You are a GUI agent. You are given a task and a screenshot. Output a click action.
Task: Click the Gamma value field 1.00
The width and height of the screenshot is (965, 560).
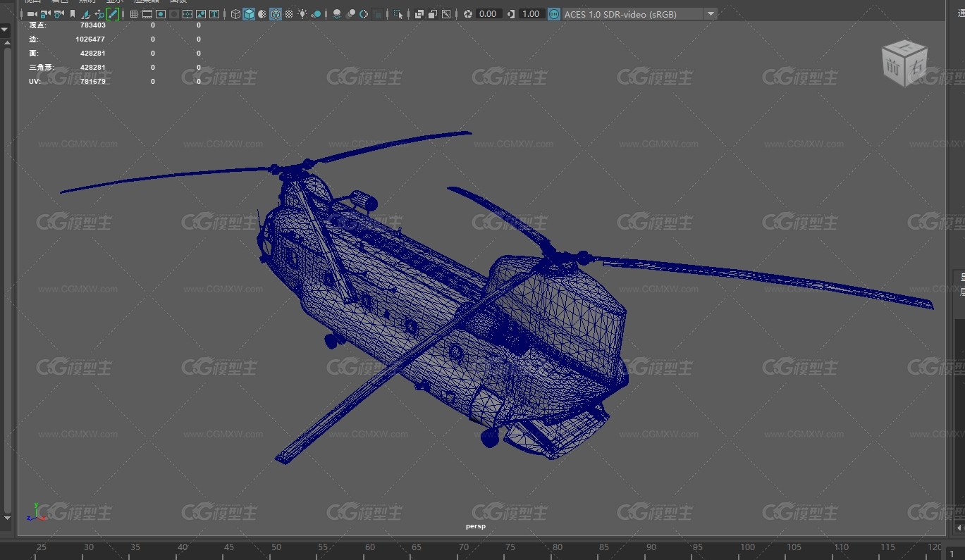[x=531, y=14]
